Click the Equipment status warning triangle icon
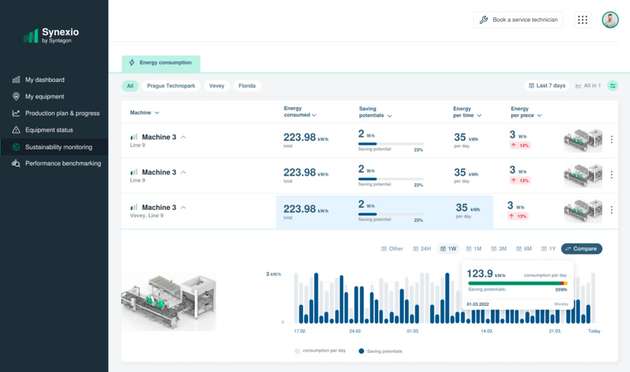 tap(16, 130)
